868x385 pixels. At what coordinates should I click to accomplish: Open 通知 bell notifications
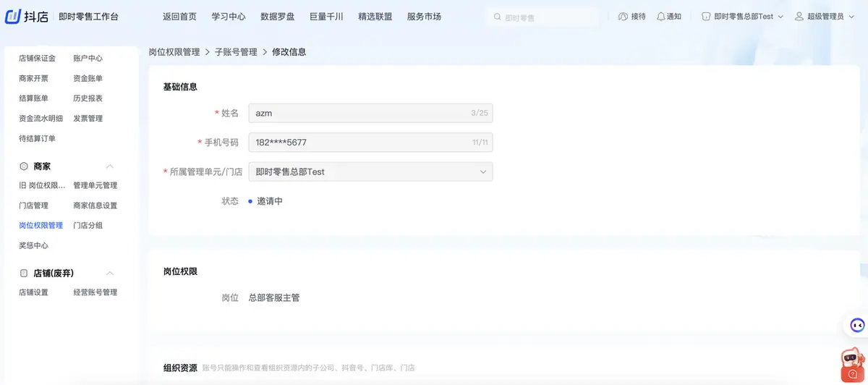point(660,17)
